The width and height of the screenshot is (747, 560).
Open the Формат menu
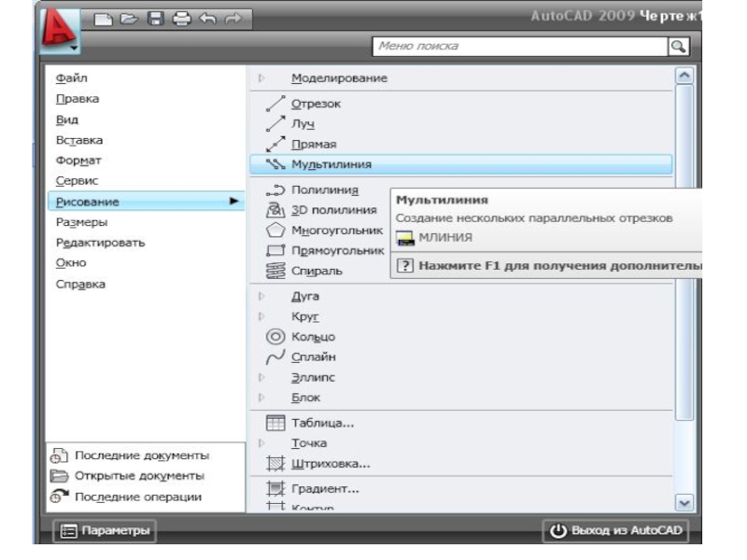[x=78, y=161]
